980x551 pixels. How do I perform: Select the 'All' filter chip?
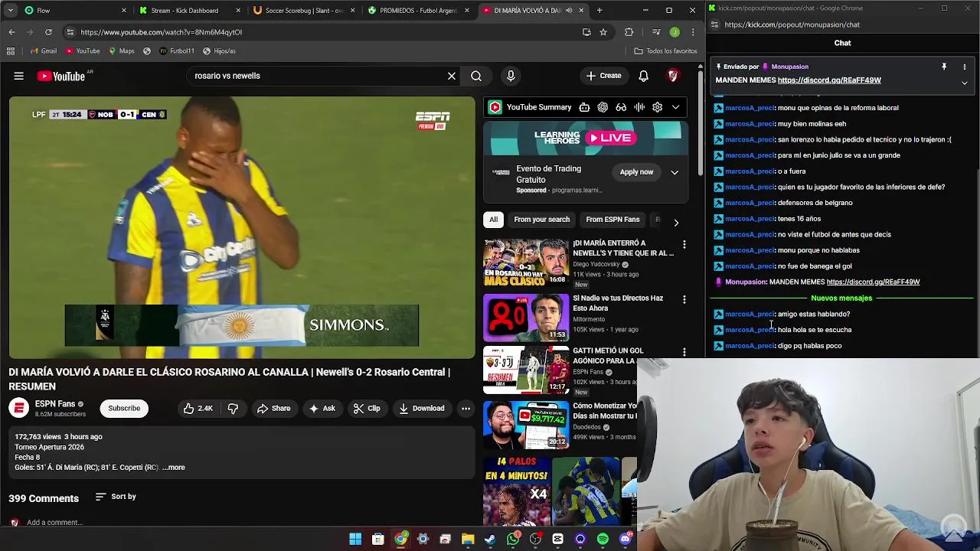(x=493, y=220)
